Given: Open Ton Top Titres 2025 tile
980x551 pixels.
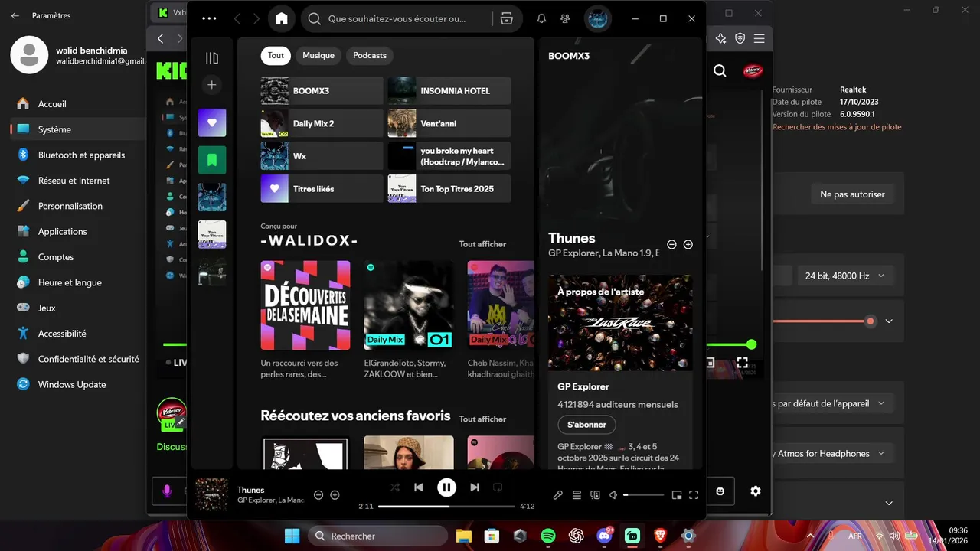Looking at the screenshot, I should coord(449,188).
